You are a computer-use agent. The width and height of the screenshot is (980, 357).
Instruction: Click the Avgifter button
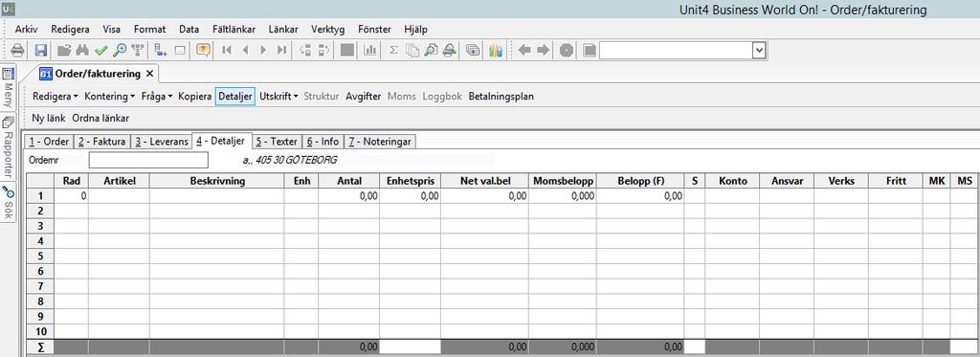pyautogui.click(x=363, y=97)
